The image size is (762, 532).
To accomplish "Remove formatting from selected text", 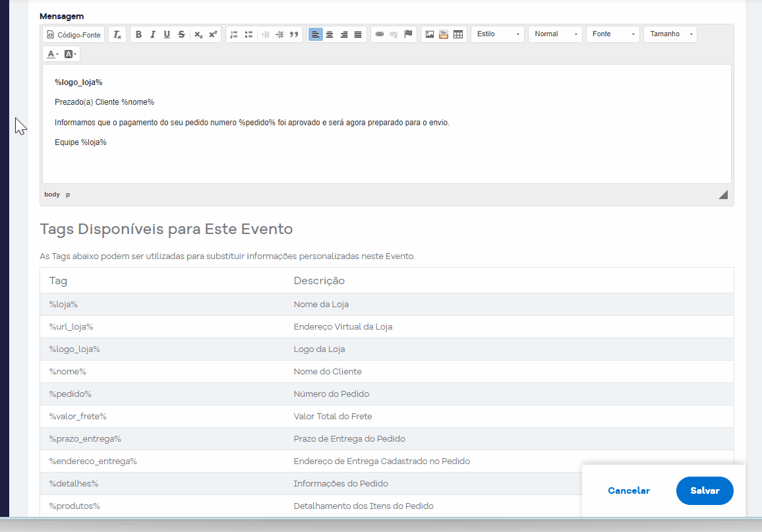I will [x=117, y=34].
